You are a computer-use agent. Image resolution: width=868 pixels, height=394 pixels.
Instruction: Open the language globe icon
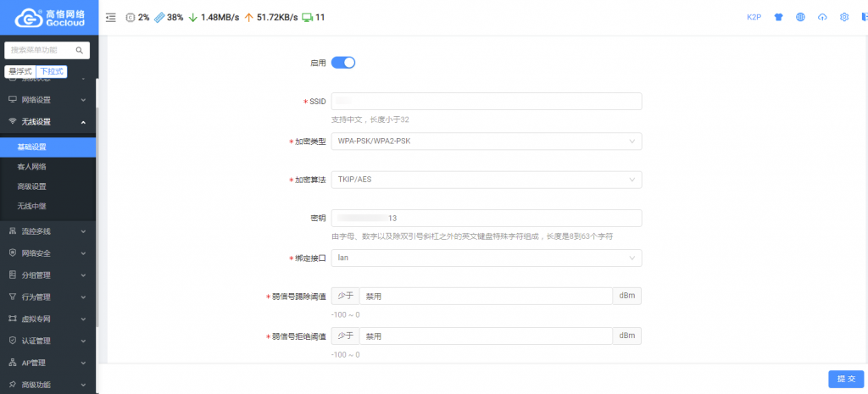pos(800,17)
